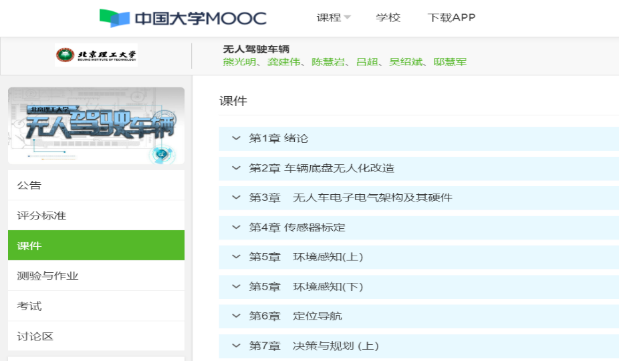619x361 pixels.
Task: Expand the 第2章 车辆底盘无人化改造 chapter arrow
Action: [236, 168]
